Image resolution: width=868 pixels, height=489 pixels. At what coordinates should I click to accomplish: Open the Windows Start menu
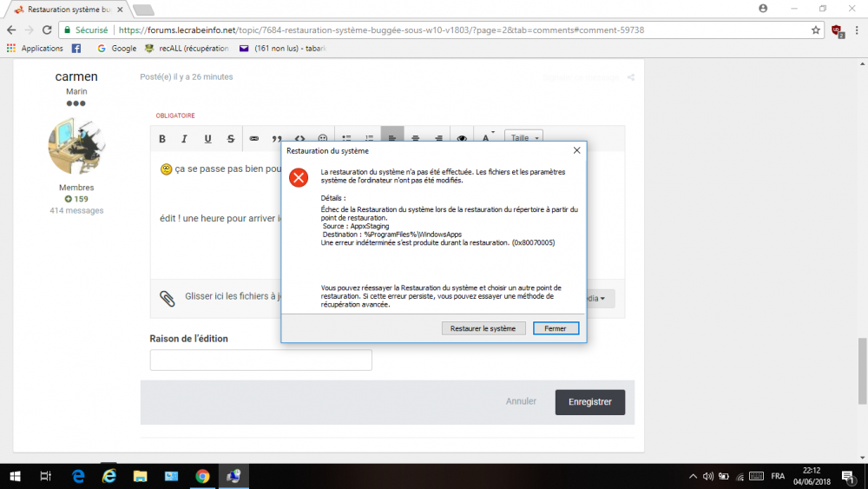[15, 476]
